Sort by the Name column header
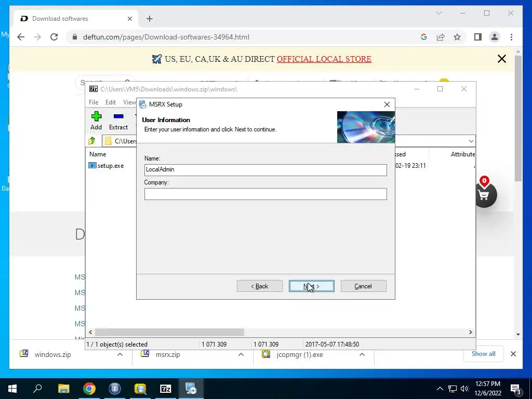Image resolution: width=532 pixels, height=399 pixels. coord(98,154)
